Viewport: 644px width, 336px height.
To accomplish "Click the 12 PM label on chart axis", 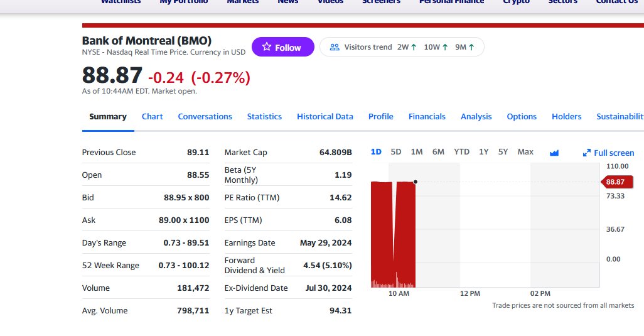I will click(470, 294).
